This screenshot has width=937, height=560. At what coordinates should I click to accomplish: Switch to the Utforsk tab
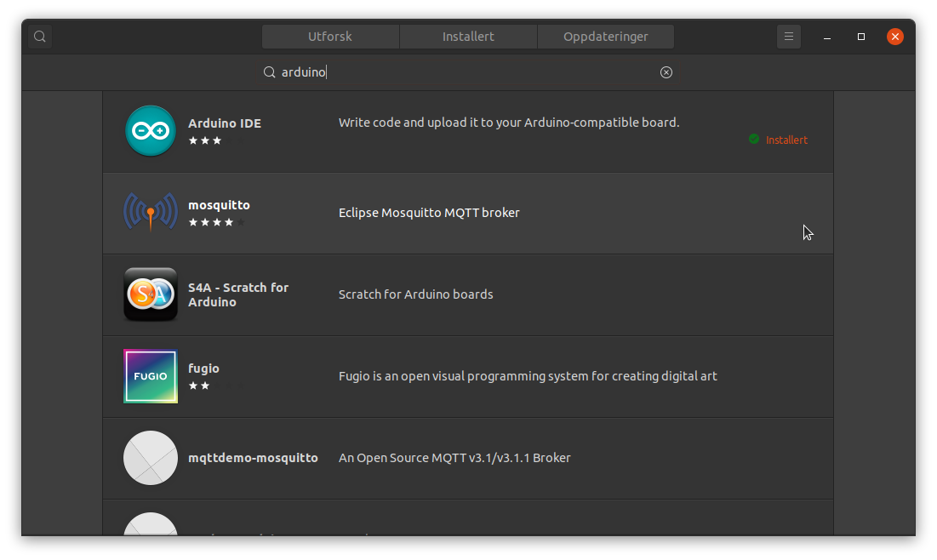(x=330, y=37)
